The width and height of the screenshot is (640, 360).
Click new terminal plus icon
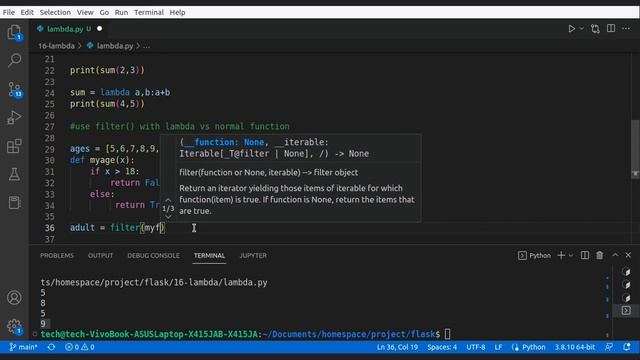[561, 256]
